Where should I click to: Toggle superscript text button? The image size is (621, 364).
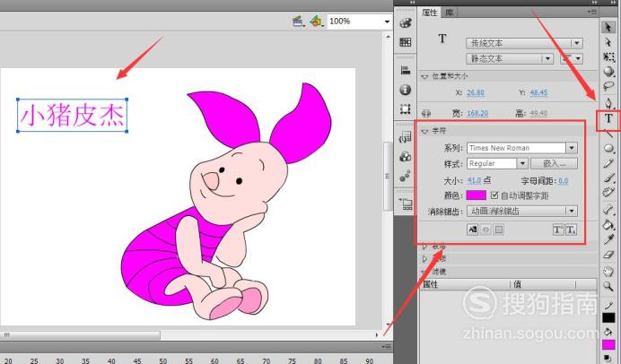tap(557, 230)
